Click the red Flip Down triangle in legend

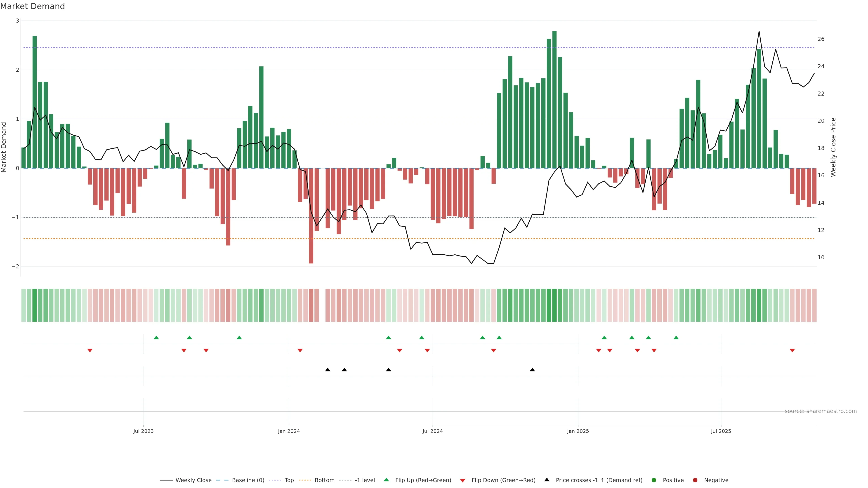[x=463, y=480]
